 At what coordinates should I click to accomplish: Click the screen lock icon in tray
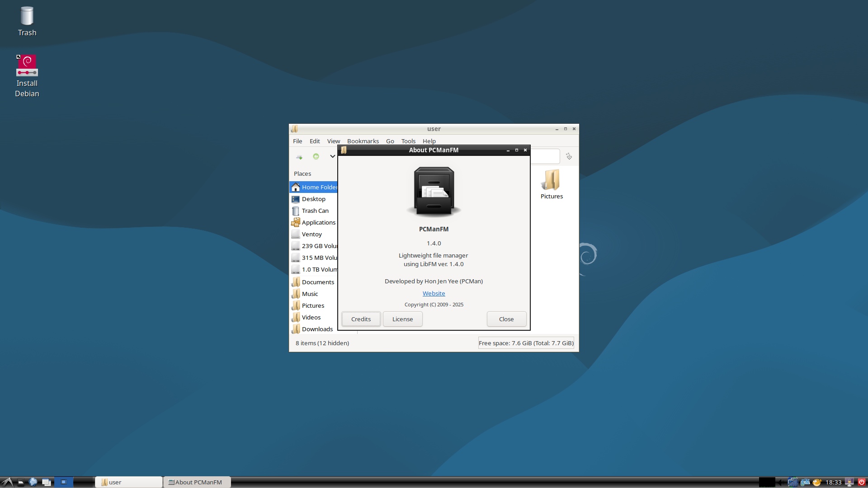(x=849, y=482)
